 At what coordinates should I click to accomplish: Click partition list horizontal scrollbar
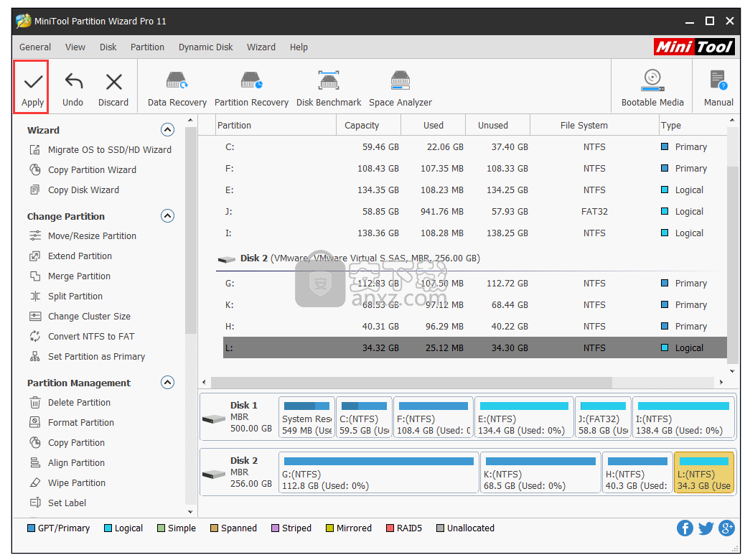411,382
